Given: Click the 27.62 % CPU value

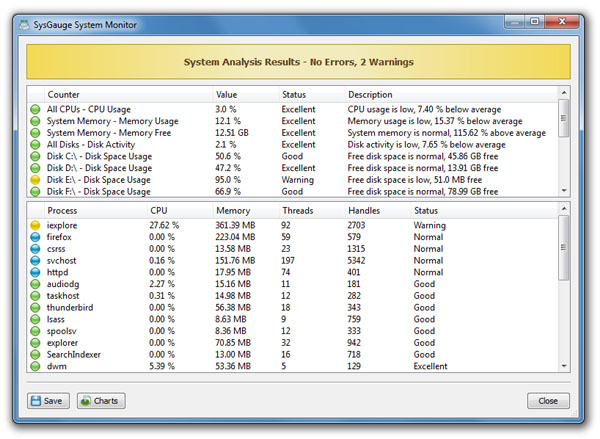Looking at the screenshot, I should 164,225.
